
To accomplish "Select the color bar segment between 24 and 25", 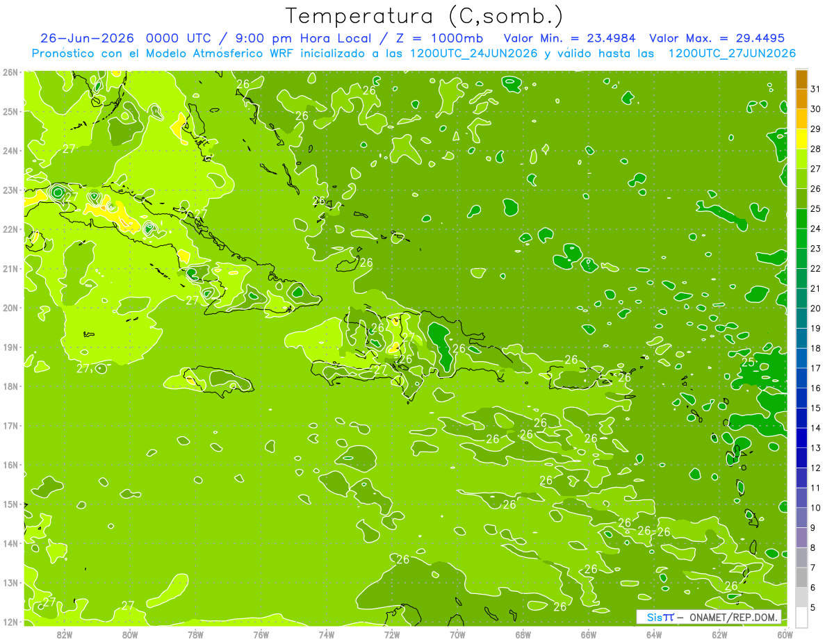I will coord(801,218).
